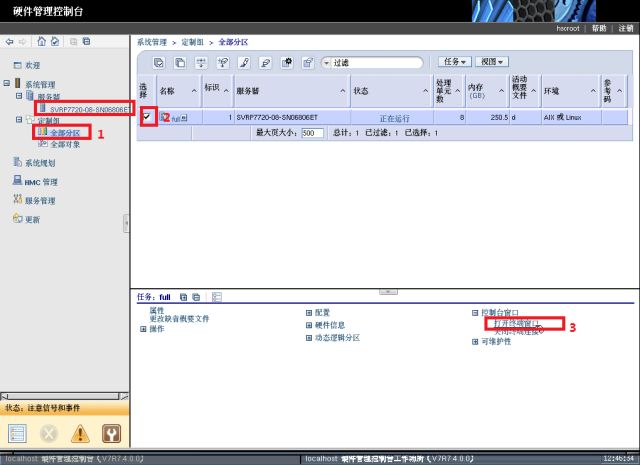Viewport: 640px width, 465px height.
Task: Select 全部对象 in the navigation tree
Action: (x=65, y=145)
